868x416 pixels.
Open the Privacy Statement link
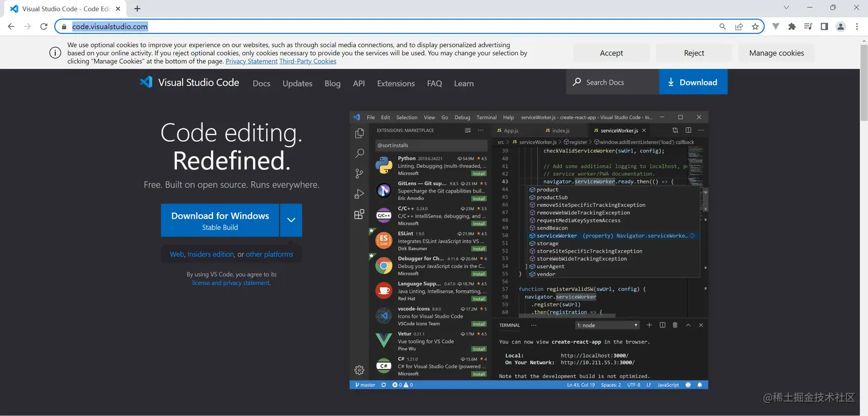click(251, 61)
